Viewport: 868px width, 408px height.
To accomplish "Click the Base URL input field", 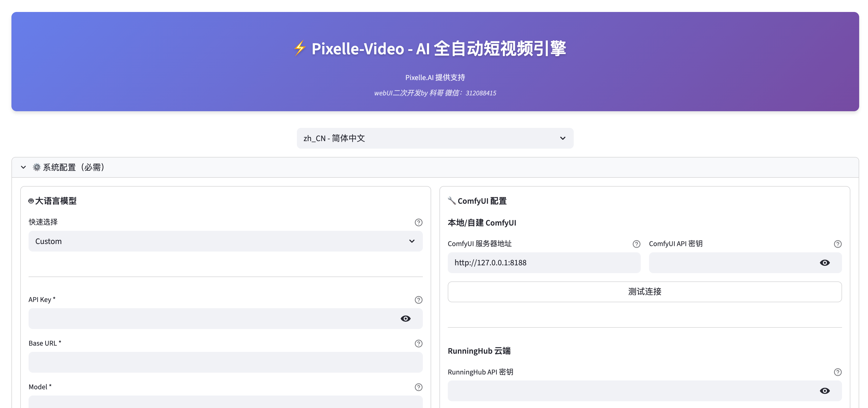I will point(225,362).
